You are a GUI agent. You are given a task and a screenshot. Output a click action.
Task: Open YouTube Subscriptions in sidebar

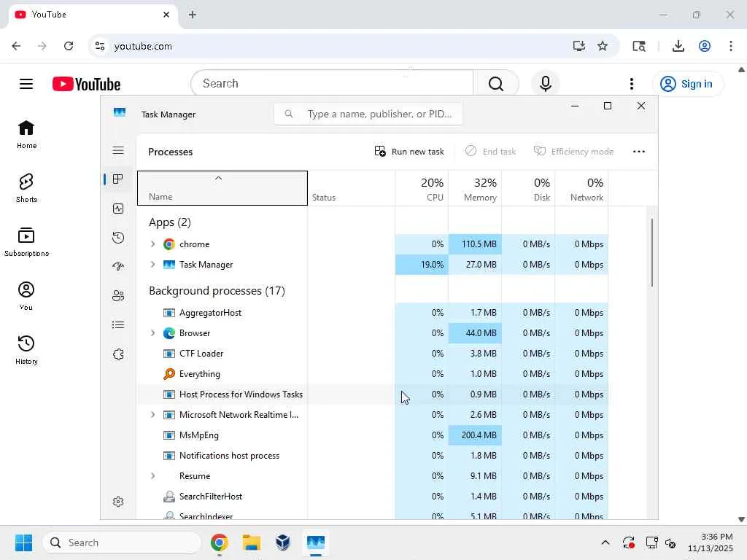26,242
